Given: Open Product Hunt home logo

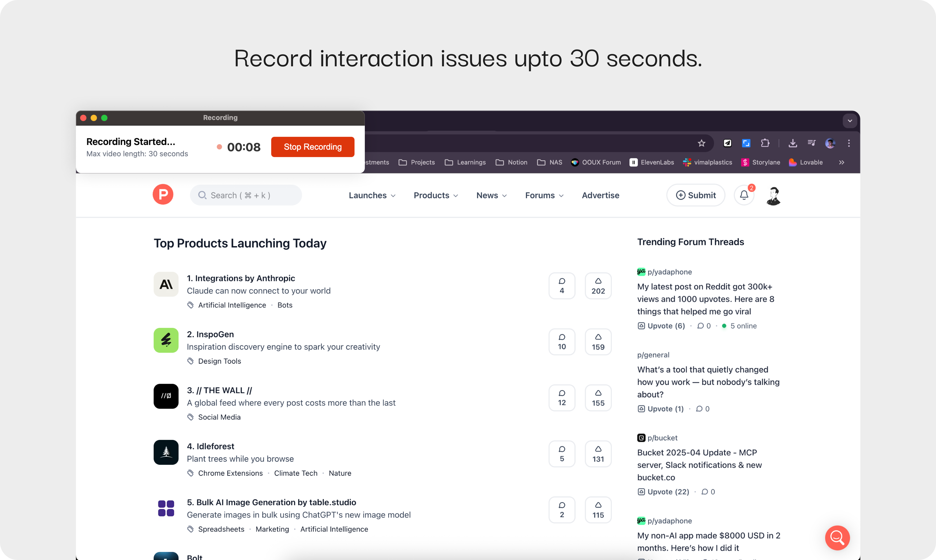Looking at the screenshot, I should tap(163, 195).
